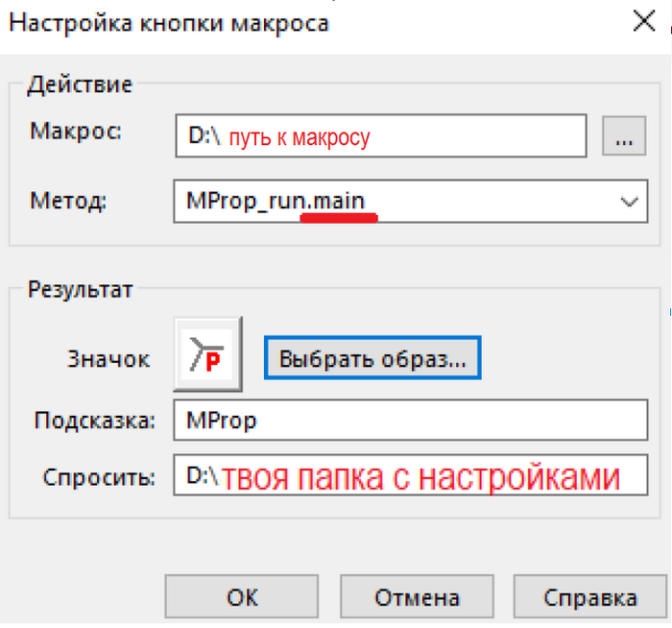Click the Подсказка: label
This screenshot has height=628, width=672.
coord(94,422)
